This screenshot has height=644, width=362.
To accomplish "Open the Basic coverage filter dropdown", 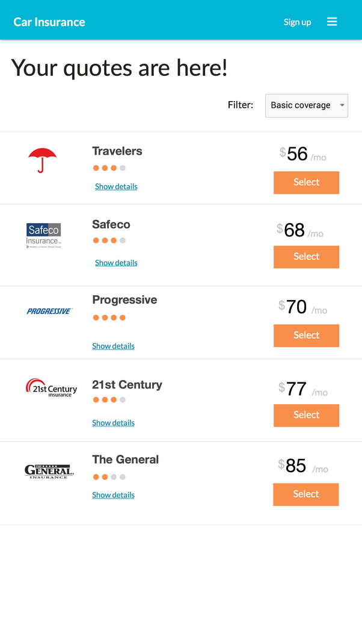I will point(307,105).
